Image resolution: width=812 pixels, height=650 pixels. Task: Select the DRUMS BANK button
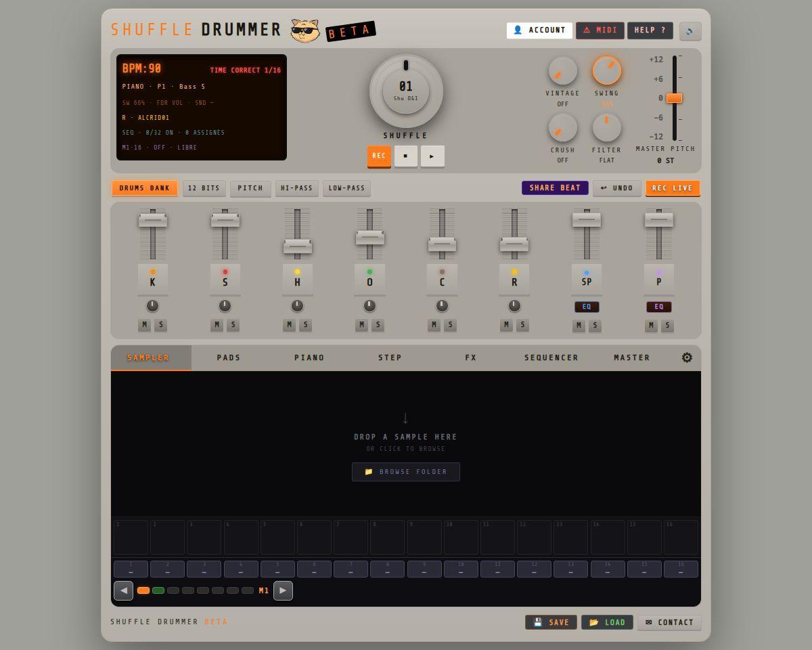pos(145,188)
